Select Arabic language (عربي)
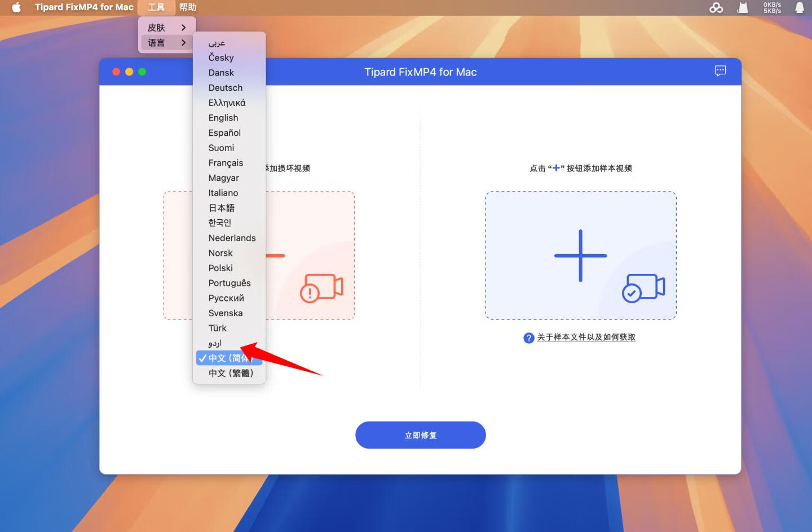Screen dimensions: 812x532 pyautogui.click(x=229, y=43)
